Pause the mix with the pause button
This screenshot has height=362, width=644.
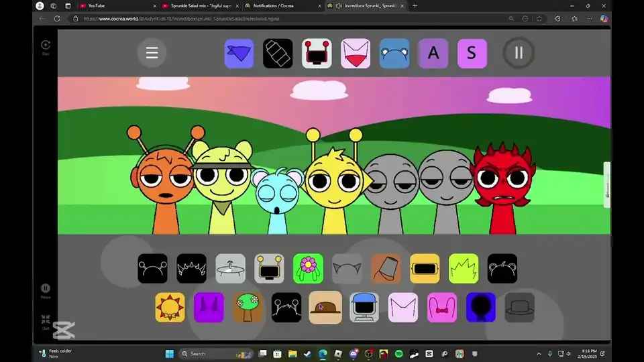(x=519, y=53)
